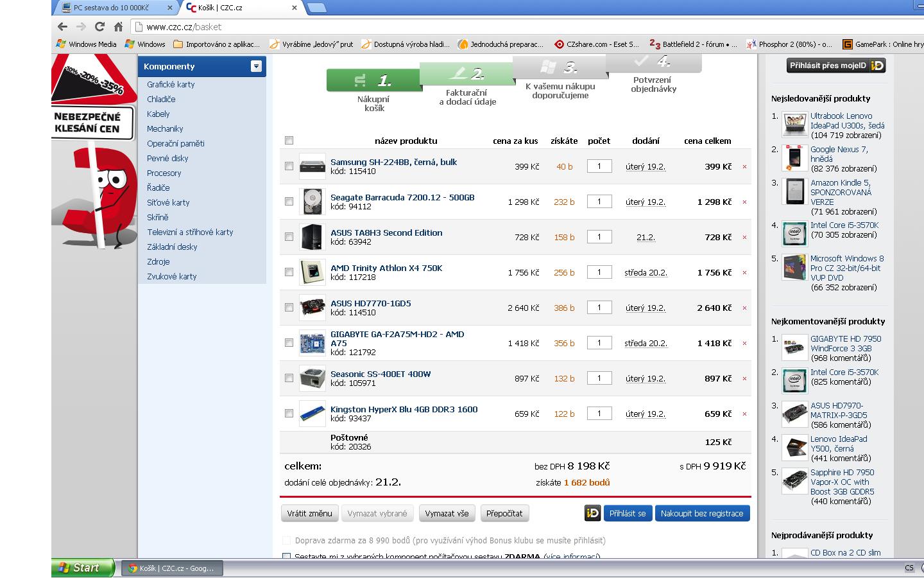Viewport: 924px width, 578px height.
Task: Check the Samsung SH-224BB row checkbox
Action: pyautogui.click(x=289, y=166)
